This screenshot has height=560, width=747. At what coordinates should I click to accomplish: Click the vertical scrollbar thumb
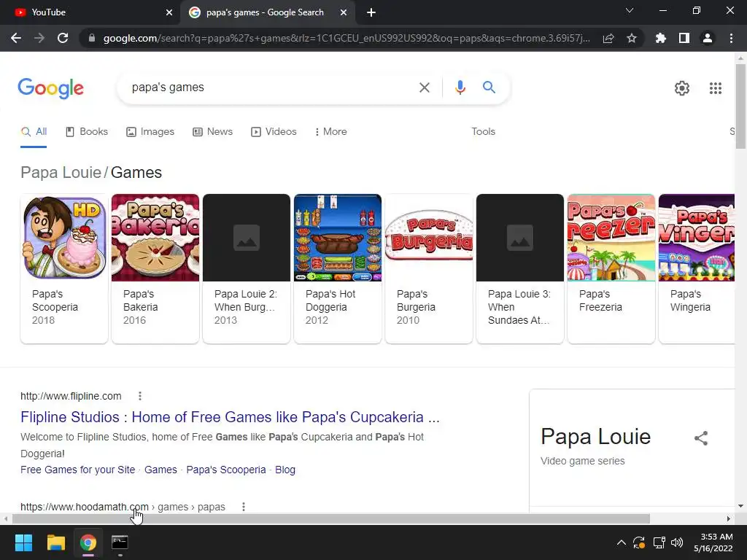[x=740, y=106]
